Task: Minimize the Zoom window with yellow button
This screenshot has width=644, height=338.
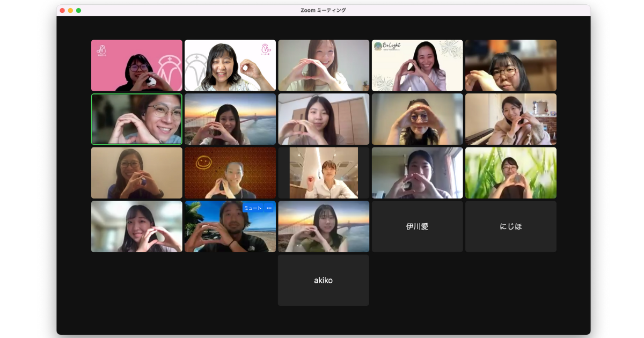Action: pyautogui.click(x=70, y=10)
